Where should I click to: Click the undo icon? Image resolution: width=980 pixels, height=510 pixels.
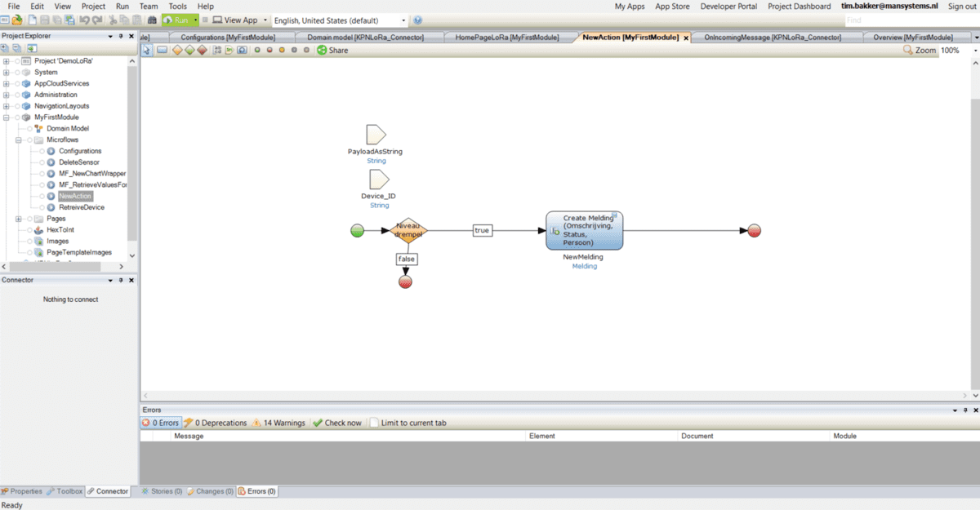click(84, 20)
